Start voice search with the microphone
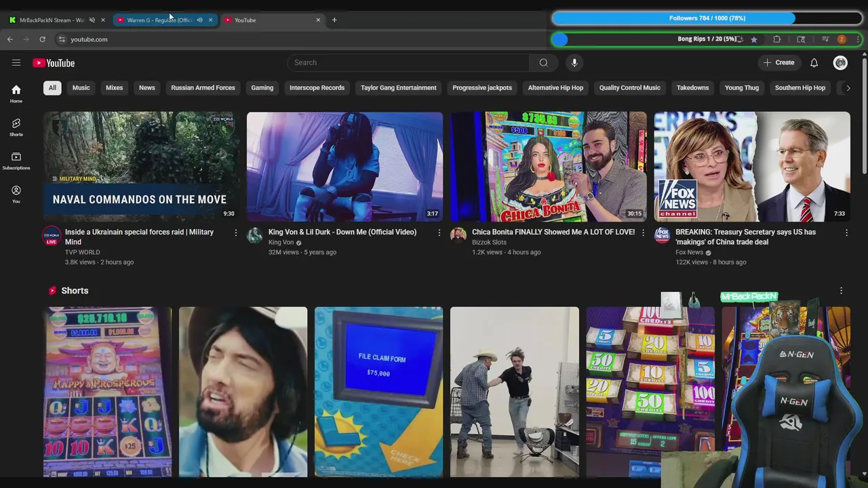Screen dimensions: 868x488 [x=574, y=62]
